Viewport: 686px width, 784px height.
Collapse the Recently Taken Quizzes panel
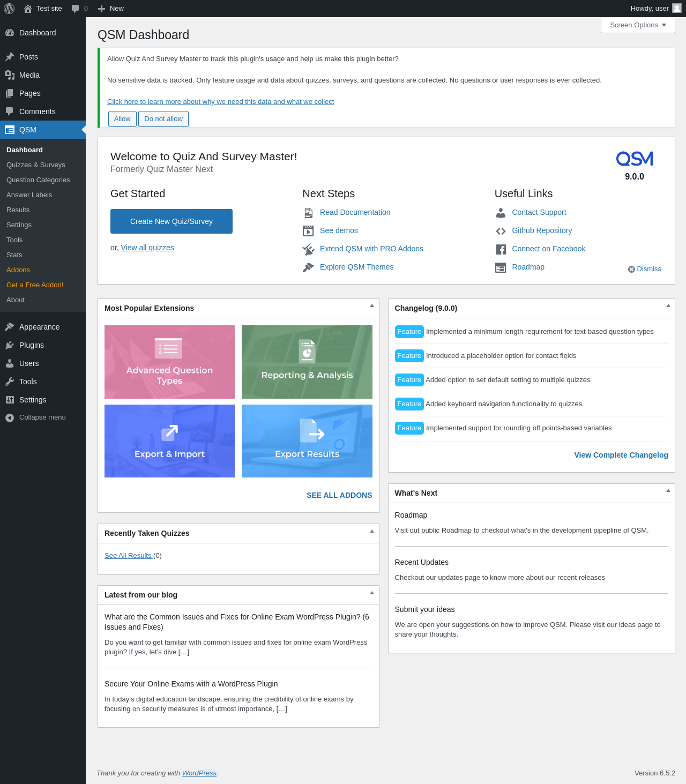371,532
